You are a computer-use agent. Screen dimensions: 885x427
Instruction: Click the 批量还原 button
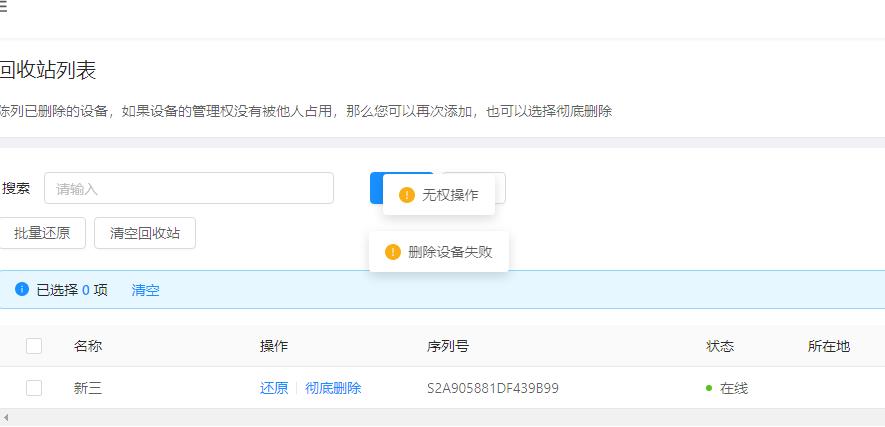tap(42, 233)
